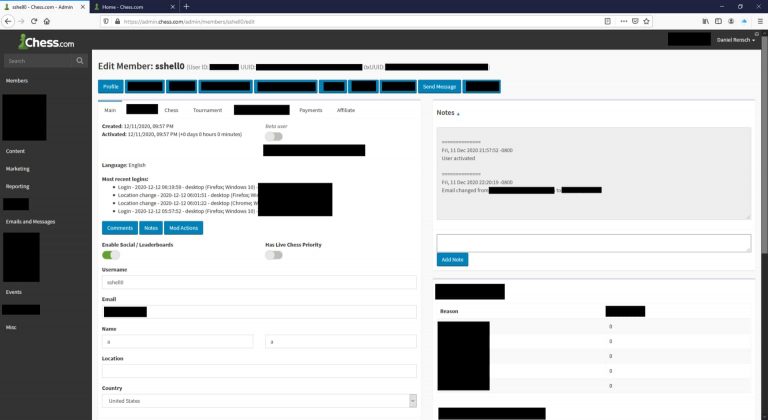Turn on Has Live Chess Priority toggle

click(x=274, y=255)
